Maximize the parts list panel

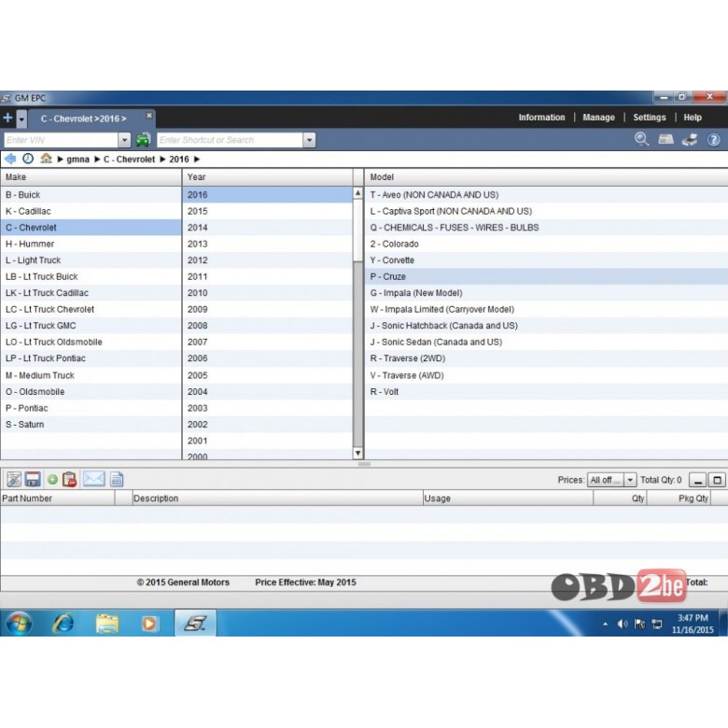point(718,480)
